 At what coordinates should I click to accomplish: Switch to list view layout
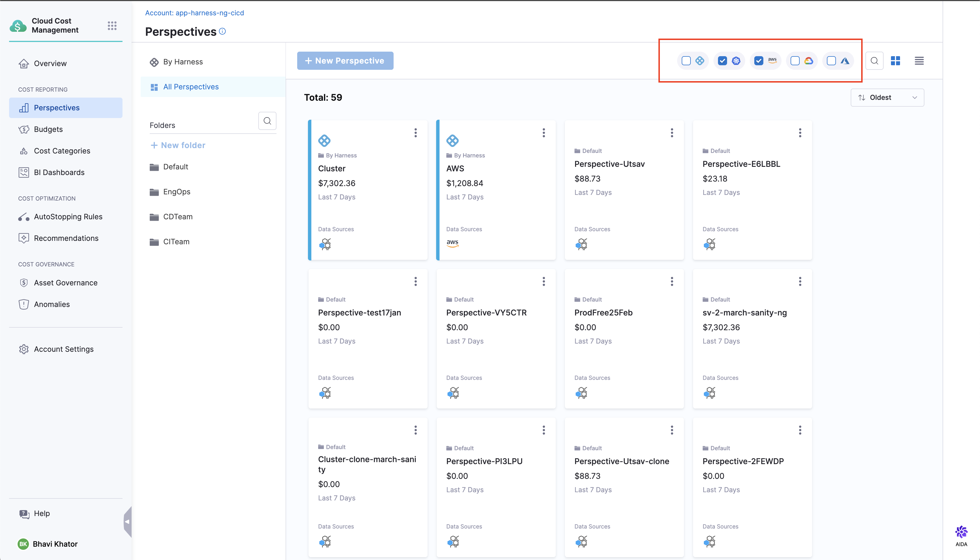(x=919, y=61)
